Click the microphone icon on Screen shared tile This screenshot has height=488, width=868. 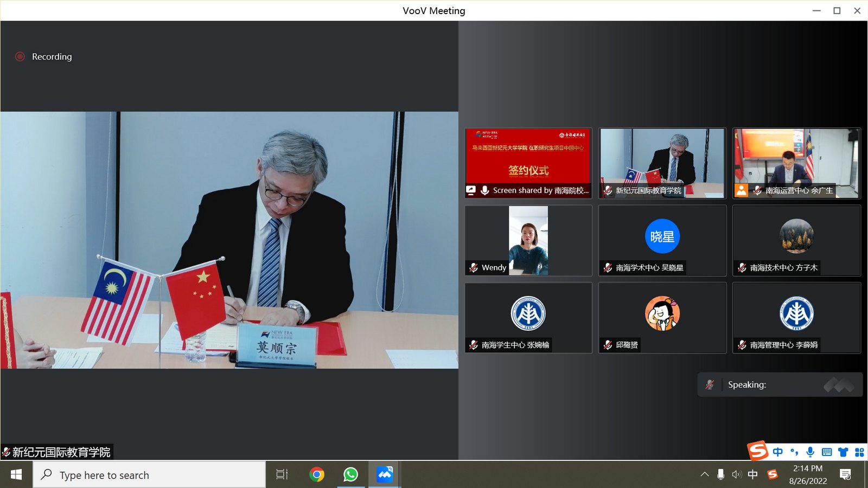point(485,190)
